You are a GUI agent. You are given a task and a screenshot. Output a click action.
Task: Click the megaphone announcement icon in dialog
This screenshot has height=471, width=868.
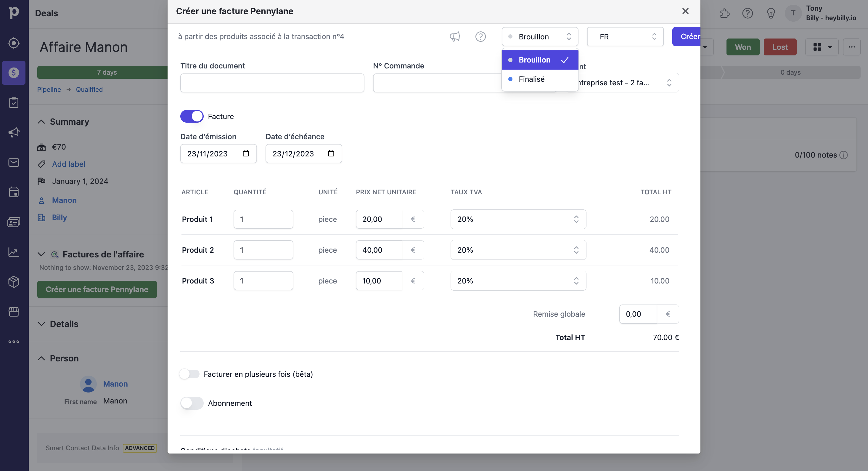click(455, 36)
